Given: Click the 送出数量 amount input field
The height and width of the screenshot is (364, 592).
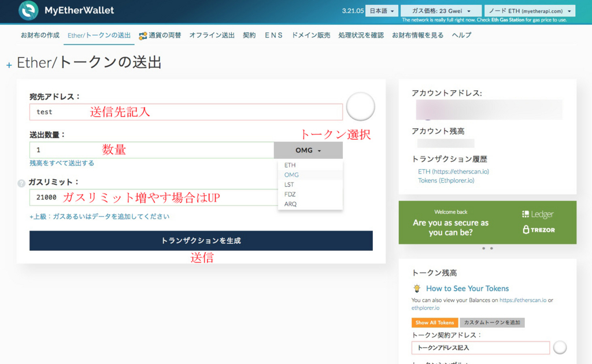Looking at the screenshot, I should [152, 150].
